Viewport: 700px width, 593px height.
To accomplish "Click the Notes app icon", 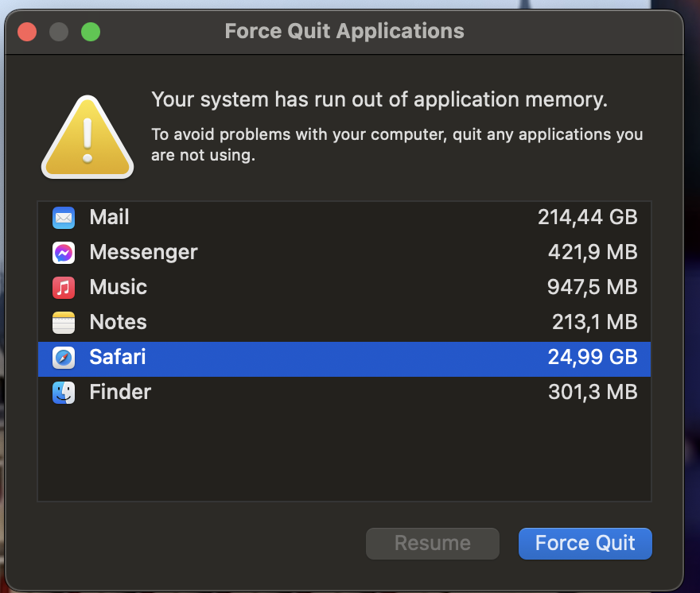I will coord(64,322).
